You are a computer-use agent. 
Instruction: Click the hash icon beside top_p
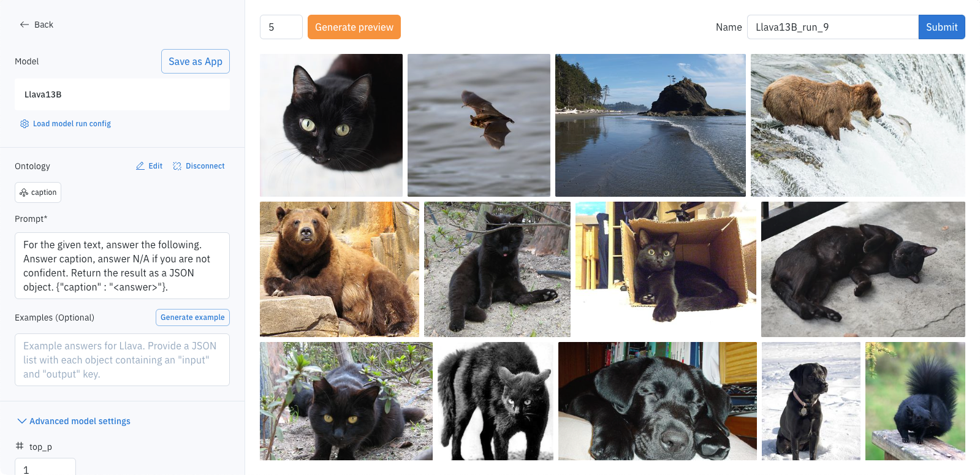click(x=20, y=446)
